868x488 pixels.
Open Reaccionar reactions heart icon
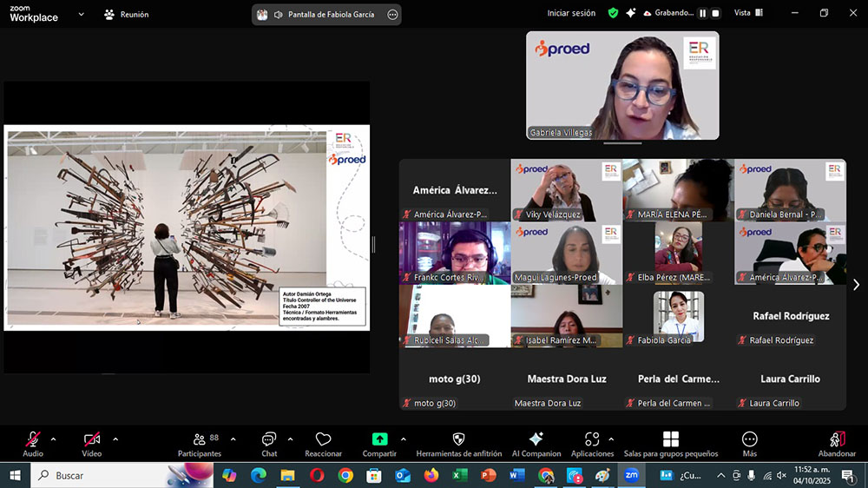point(323,445)
